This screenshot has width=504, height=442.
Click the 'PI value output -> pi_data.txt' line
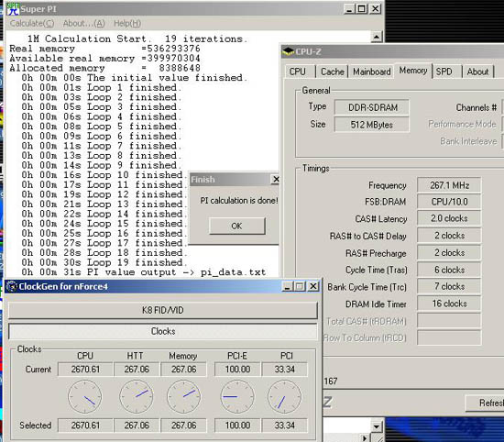(144, 272)
